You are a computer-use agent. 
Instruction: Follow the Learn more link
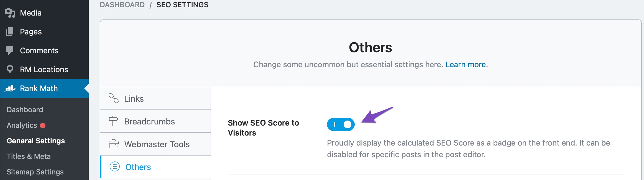click(x=466, y=64)
